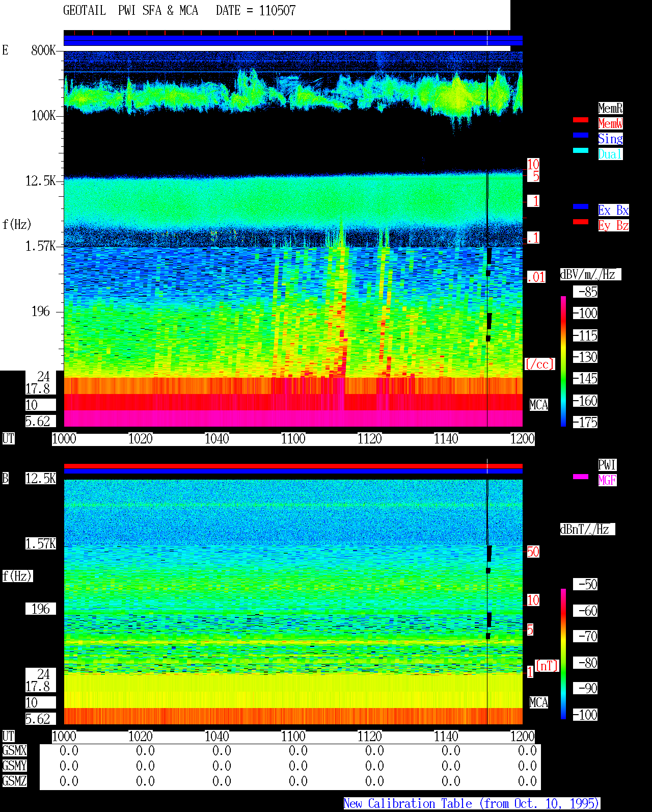Click the MCA label beside the E panel

(539, 405)
